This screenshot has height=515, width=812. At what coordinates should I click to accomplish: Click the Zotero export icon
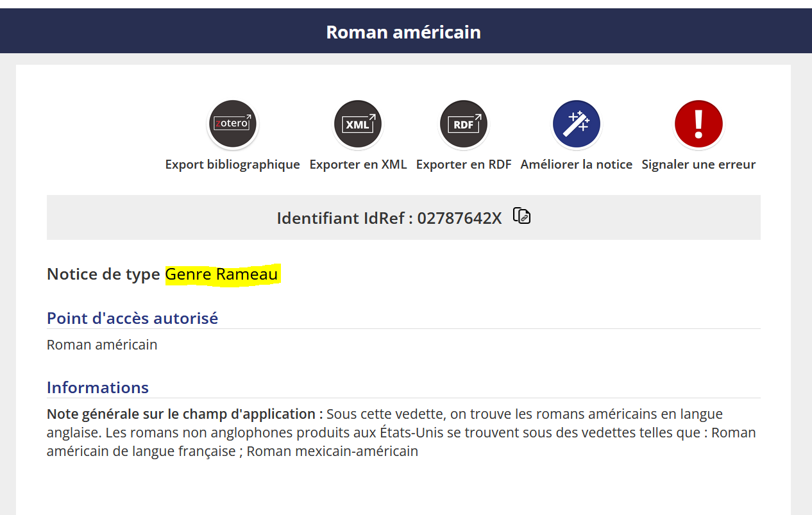tap(232, 124)
